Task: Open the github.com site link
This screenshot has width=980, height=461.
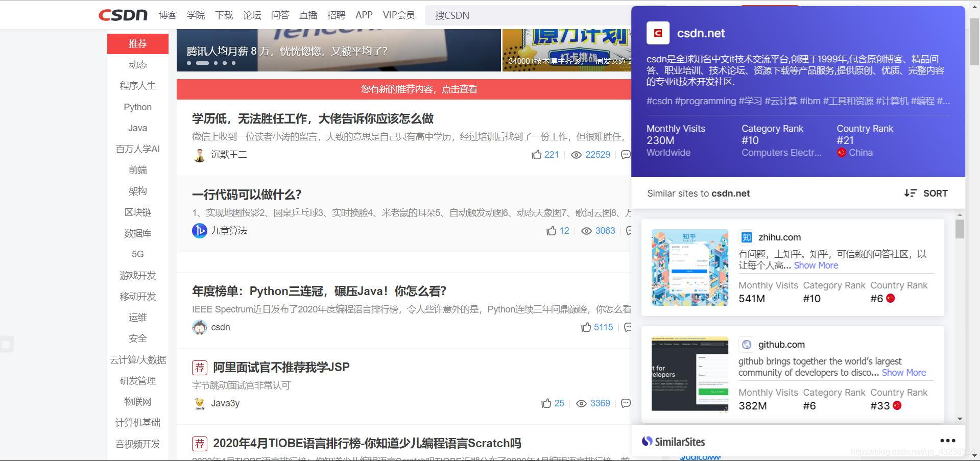Action: (x=781, y=345)
